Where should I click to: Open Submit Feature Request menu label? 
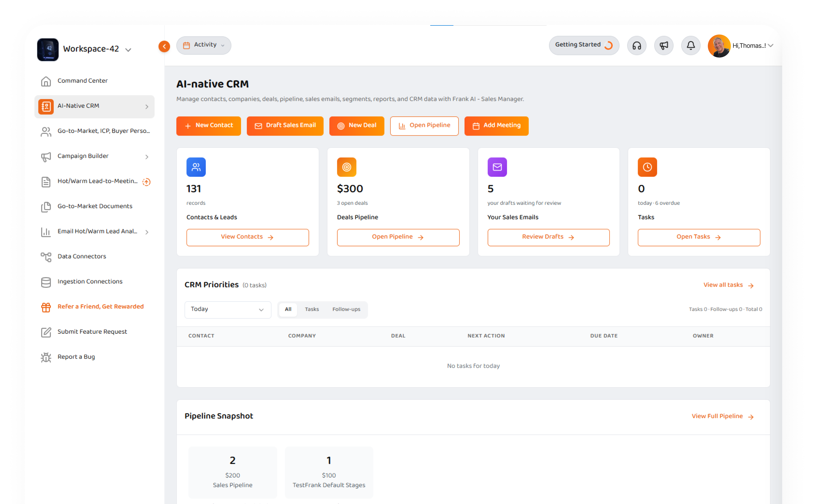coord(92,332)
